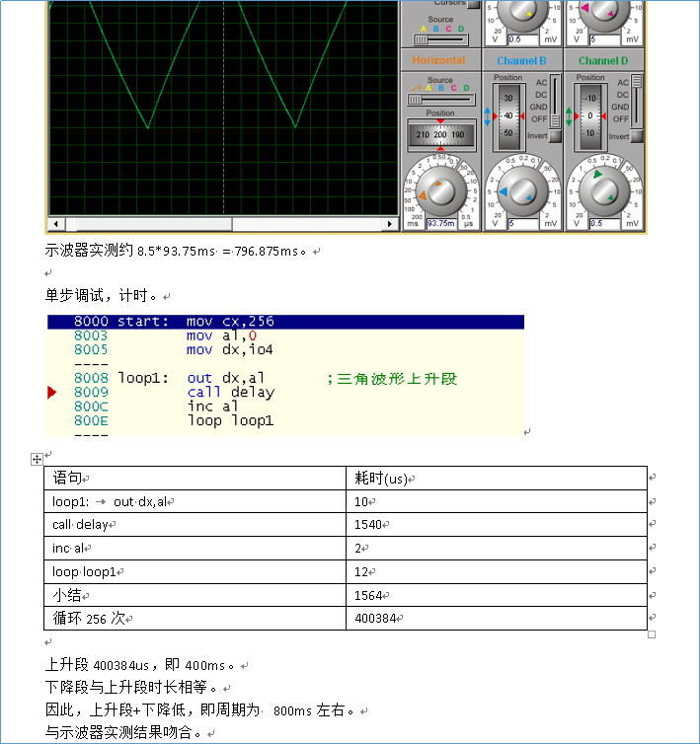Select the ramp source icon in Horizontal
The image size is (700, 744).
coord(416,88)
